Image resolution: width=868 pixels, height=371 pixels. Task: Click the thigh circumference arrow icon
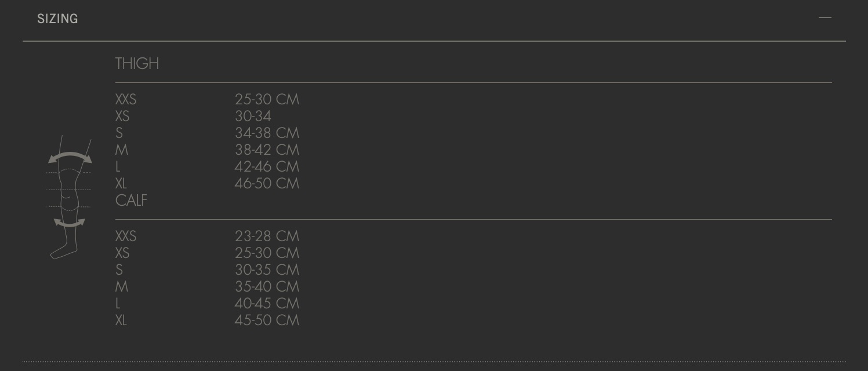pyautogui.click(x=70, y=157)
